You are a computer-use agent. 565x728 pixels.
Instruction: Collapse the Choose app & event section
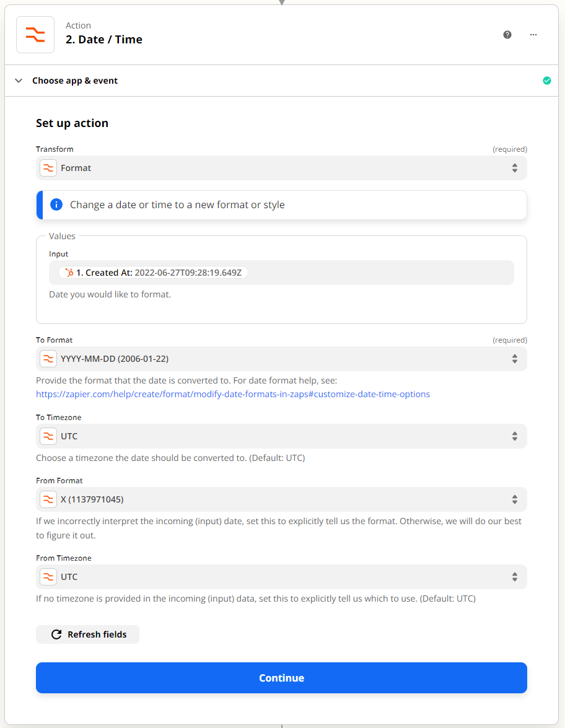19,81
